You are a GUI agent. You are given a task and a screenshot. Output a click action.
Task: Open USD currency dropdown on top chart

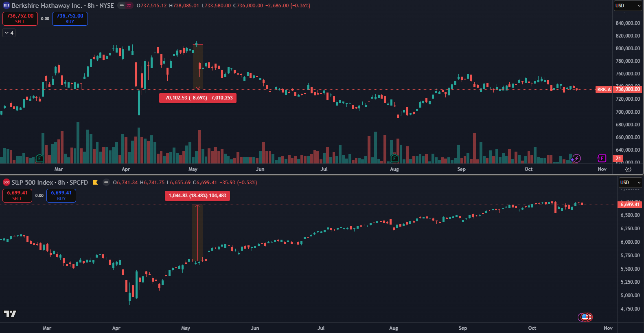tap(628, 6)
